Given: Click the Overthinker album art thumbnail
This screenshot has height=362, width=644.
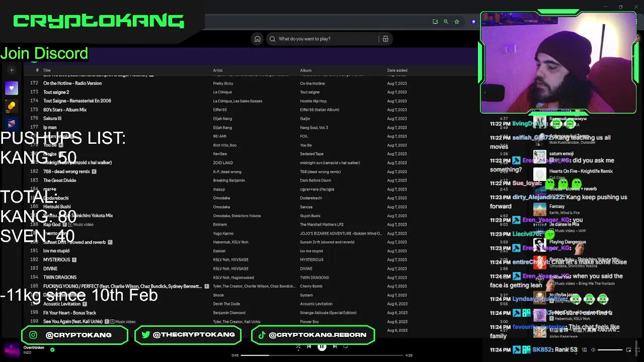Looking at the screenshot, I should point(12,349).
